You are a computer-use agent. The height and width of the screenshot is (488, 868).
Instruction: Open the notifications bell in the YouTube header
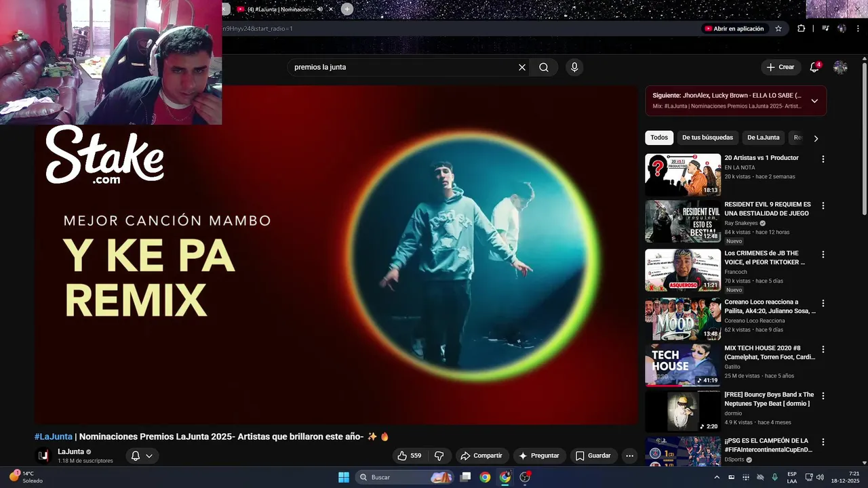[815, 67]
